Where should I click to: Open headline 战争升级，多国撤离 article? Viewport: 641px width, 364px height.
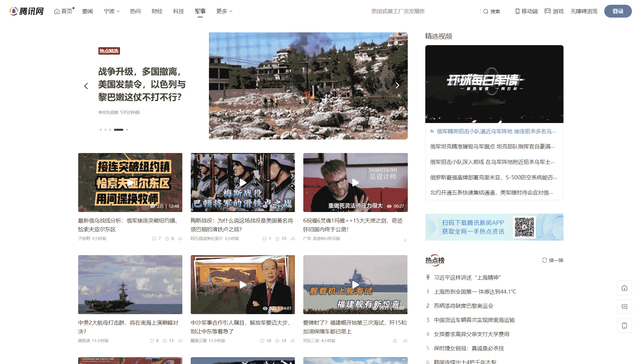pyautogui.click(x=142, y=84)
